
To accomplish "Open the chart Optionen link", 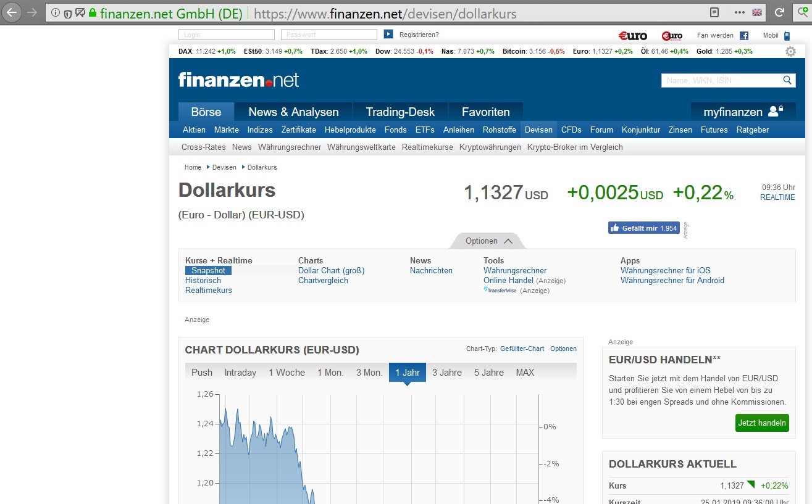I will point(563,349).
